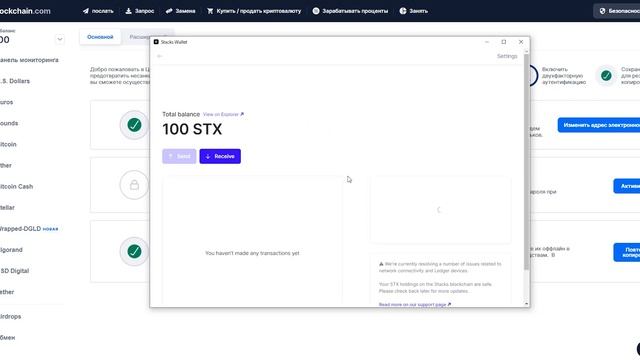Click the Безопасность button in the top right

(x=617, y=11)
